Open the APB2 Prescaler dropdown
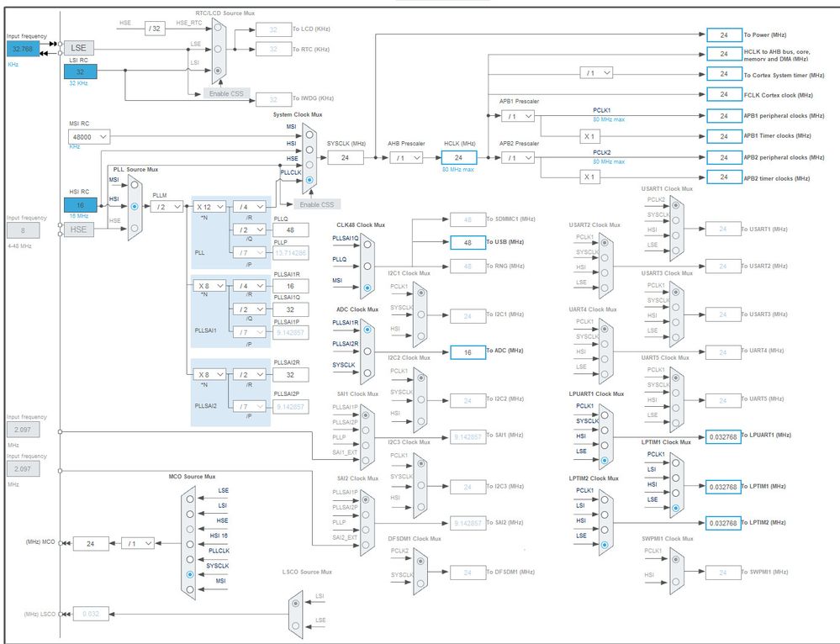Screen dimensions: 840x644 click(518, 157)
